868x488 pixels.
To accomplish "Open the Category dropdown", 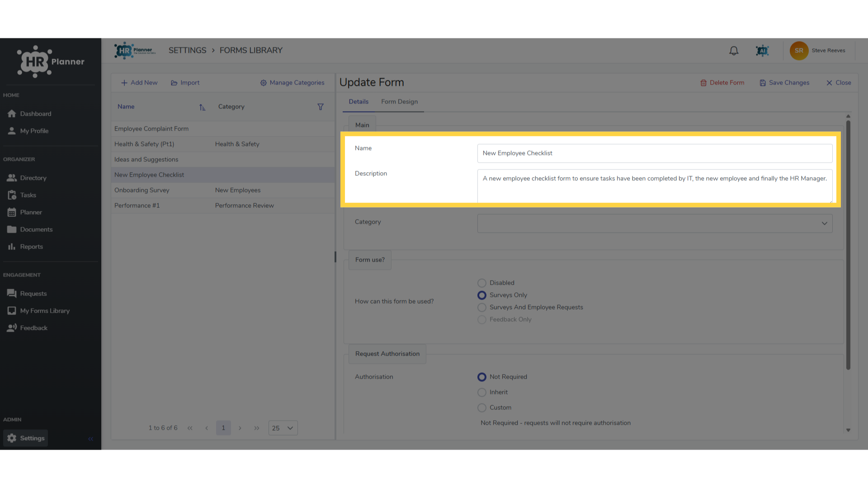I will 655,223.
